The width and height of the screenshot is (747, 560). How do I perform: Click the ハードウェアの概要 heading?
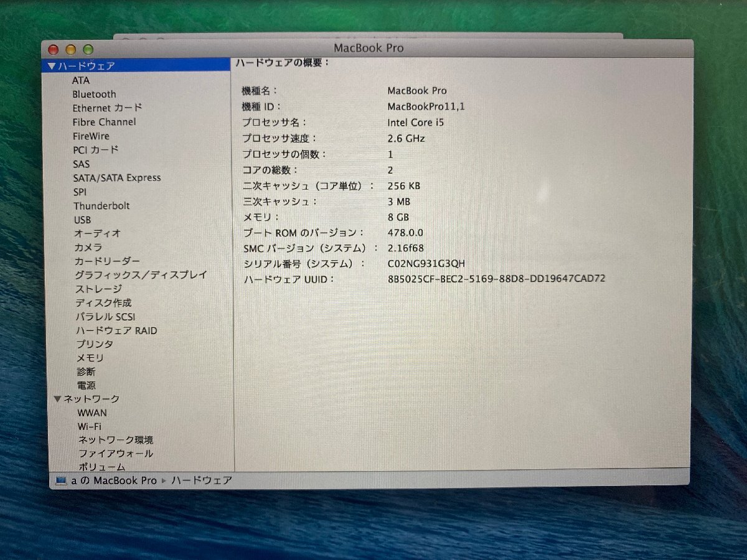coord(282,63)
